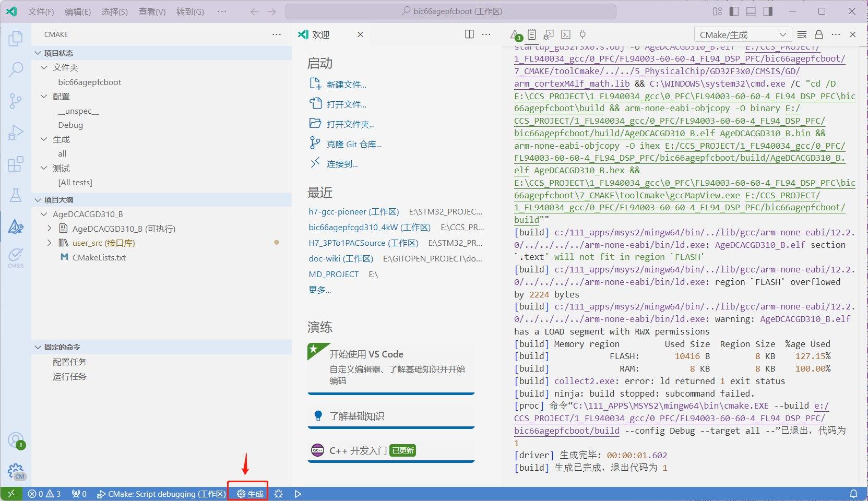Viewport: 868px width, 501px height.
Task: Click the 克隆 Git 仓库 link
Action: (x=354, y=144)
